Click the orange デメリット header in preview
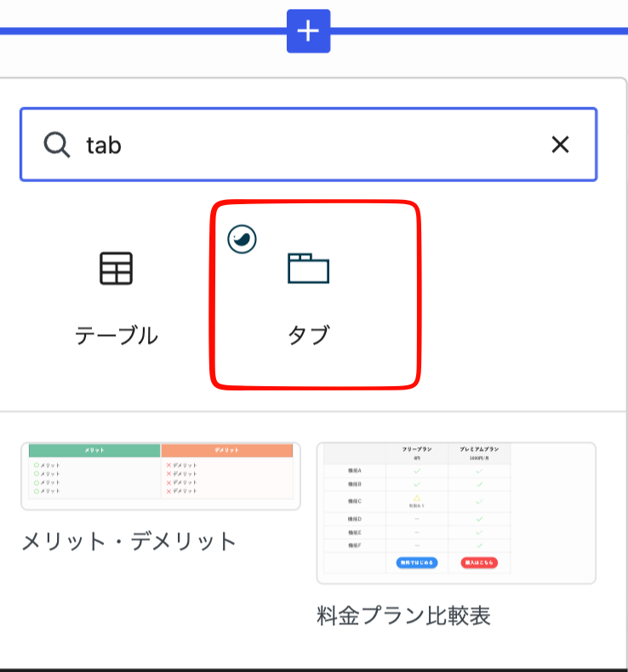This screenshot has height=672, width=628. point(226,450)
